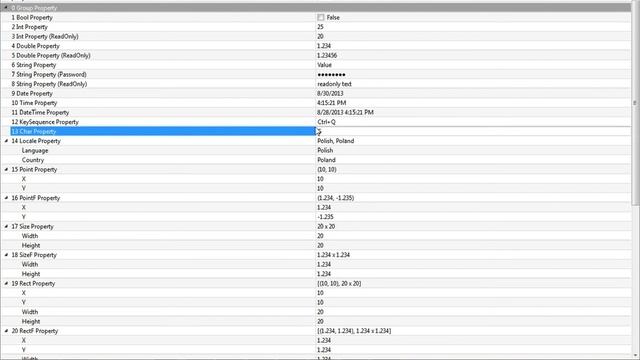Screen dimensions: 640x360
Task: Click the Char Property value edit field
Action: pyautogui.click(x=473, y=131)
